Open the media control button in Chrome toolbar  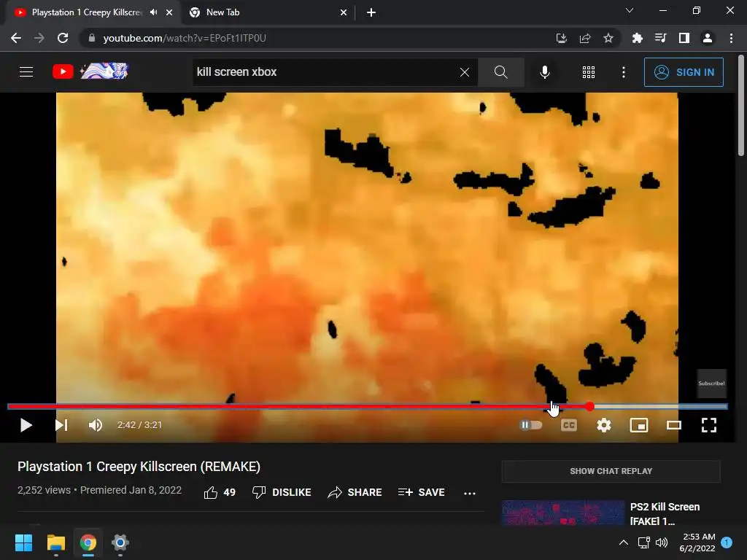(660, 38)
